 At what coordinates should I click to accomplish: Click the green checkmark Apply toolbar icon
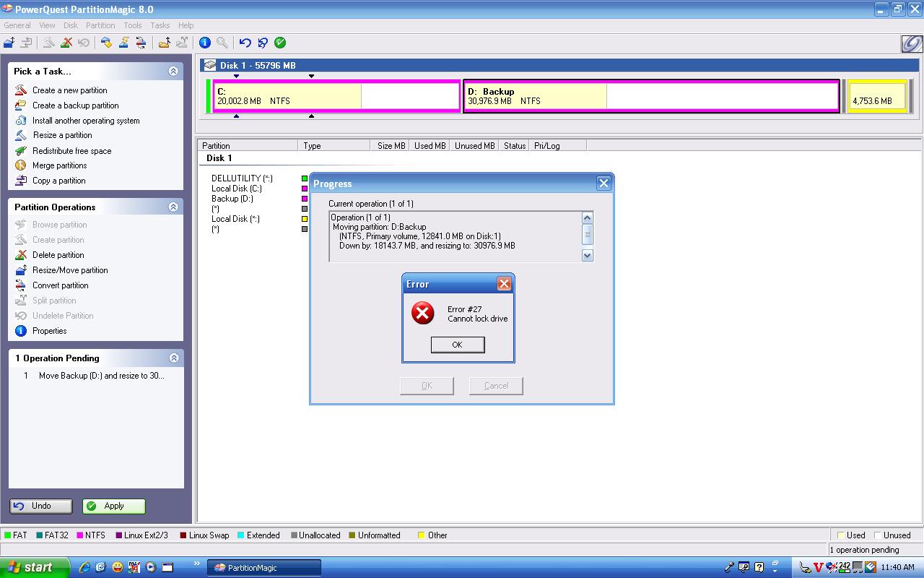click(280, 43)
